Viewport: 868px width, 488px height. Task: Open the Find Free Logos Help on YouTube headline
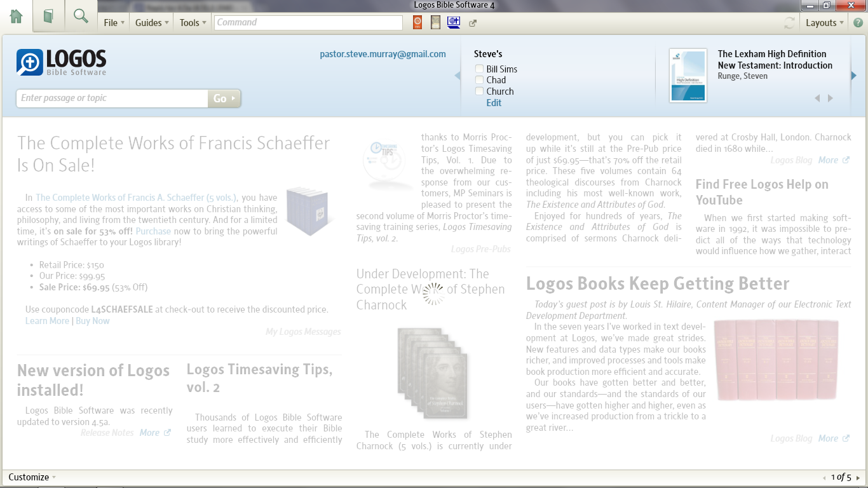[x=762, y=192]
